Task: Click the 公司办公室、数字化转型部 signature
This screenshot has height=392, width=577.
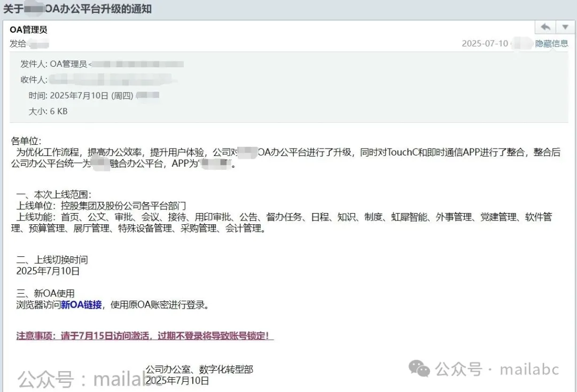Action: (199, 369)
